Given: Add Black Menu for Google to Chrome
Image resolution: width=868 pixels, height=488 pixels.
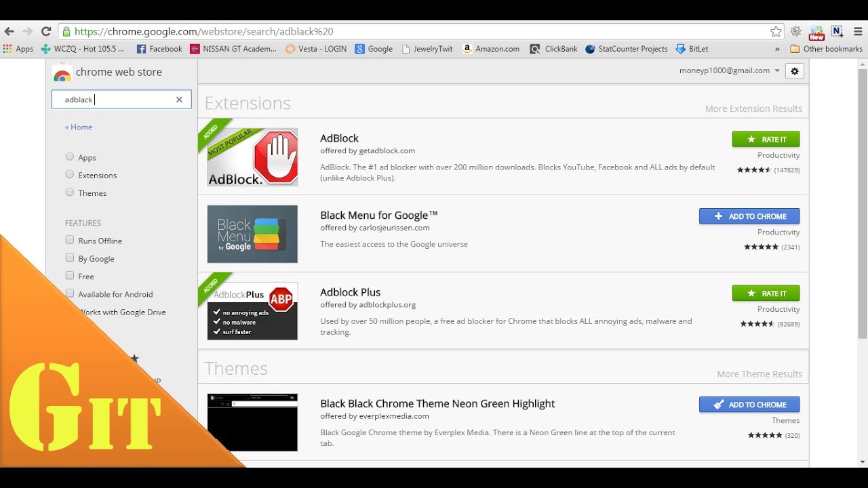Looking at the screenshot, I should point(749,216).
